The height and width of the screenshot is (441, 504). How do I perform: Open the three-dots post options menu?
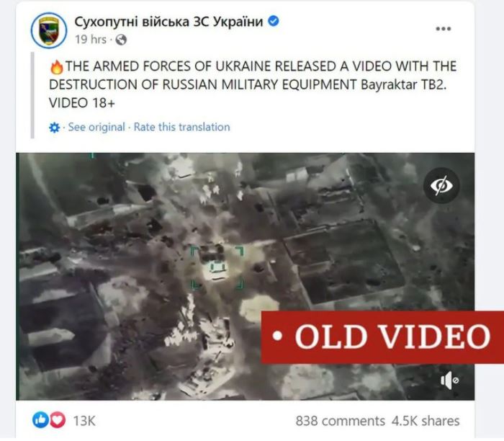(x=444, y=29)
